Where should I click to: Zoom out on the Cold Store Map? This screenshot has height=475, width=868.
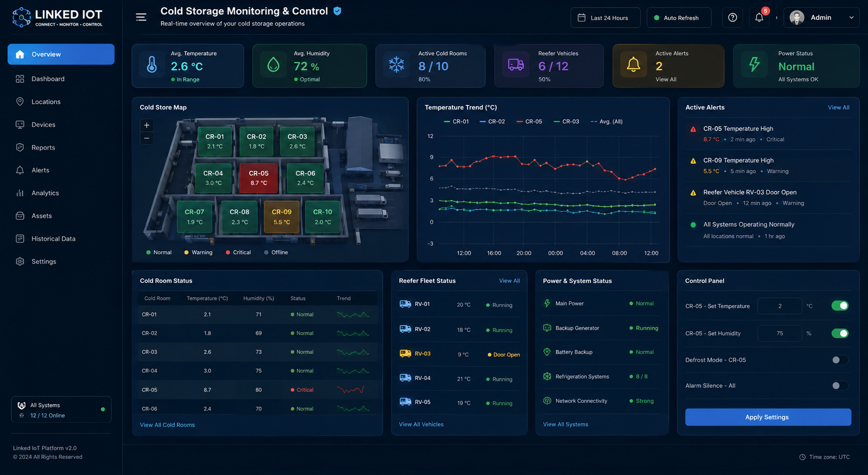point(146,138)
